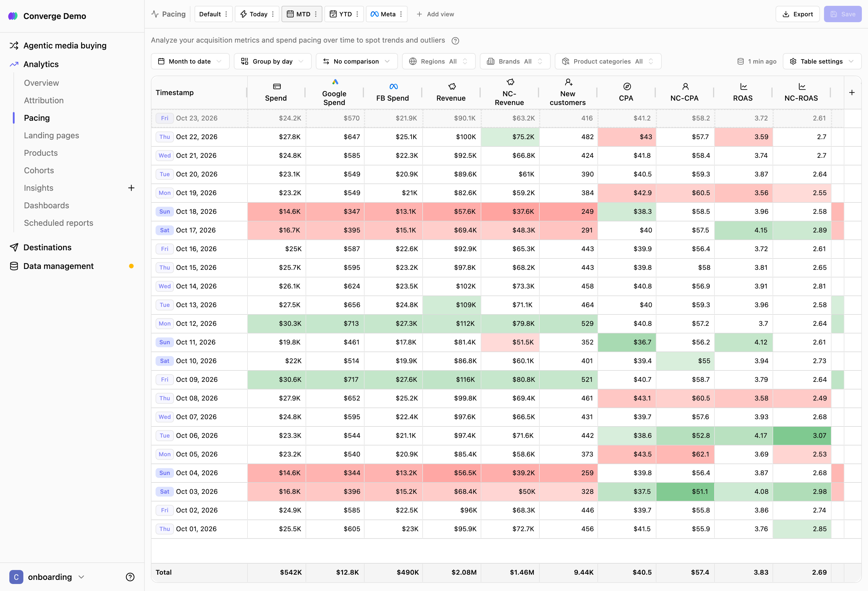Click the data refresh 1 min ago indicator
Screen dimensions: 868x591
(756, 61)
